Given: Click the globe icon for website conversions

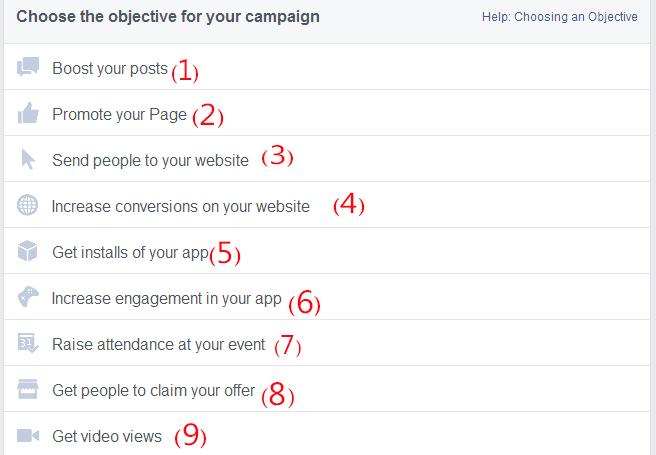Looking at the screenshot, I should click(28, 205).
